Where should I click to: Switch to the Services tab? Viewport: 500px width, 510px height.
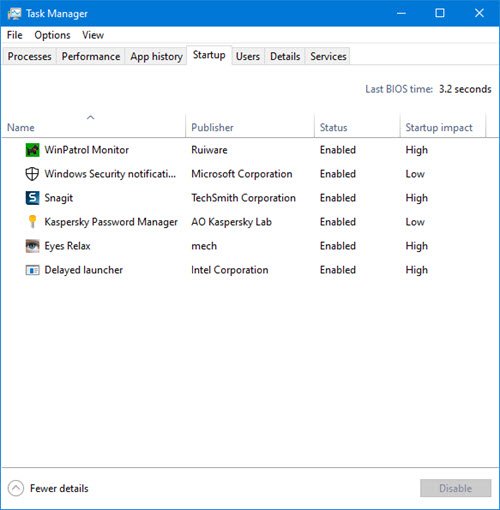(x=328, y=56)
